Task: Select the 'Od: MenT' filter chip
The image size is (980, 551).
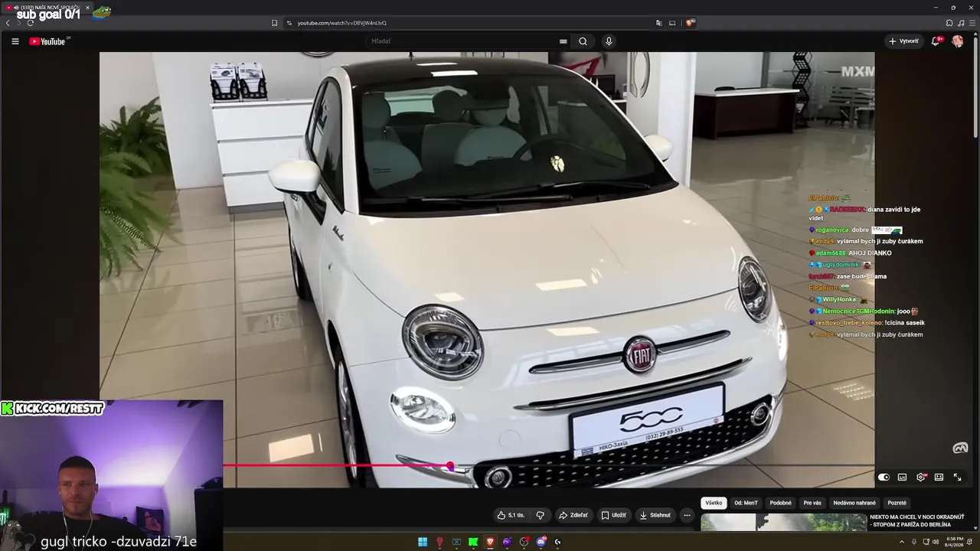Action: (746, 503)
